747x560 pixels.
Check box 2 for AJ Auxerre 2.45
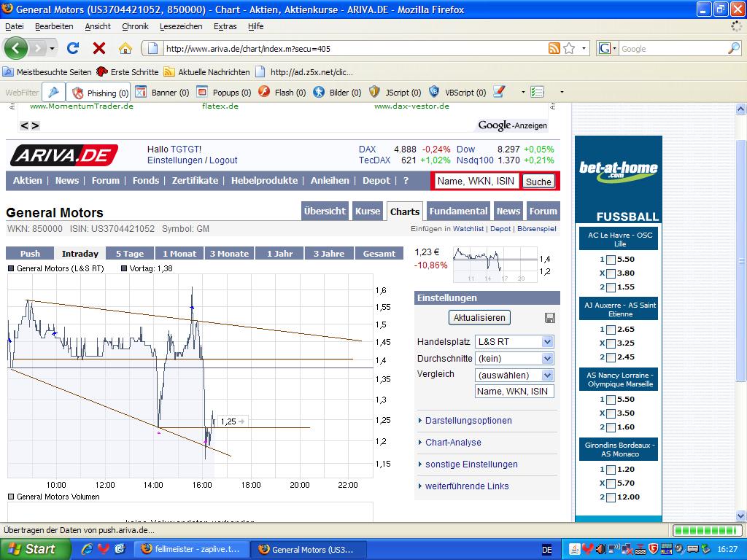(611, 357)
